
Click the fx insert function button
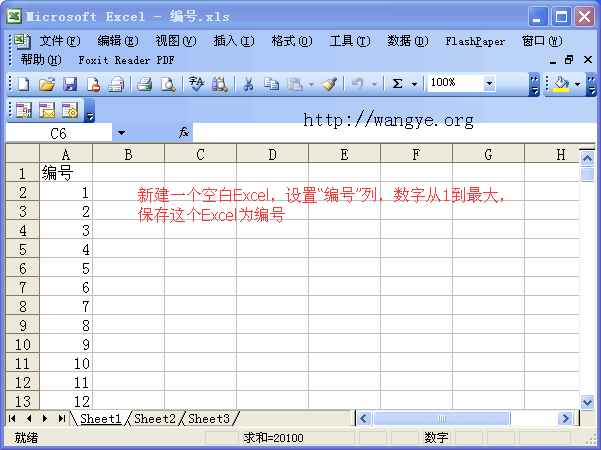point(184,133)
